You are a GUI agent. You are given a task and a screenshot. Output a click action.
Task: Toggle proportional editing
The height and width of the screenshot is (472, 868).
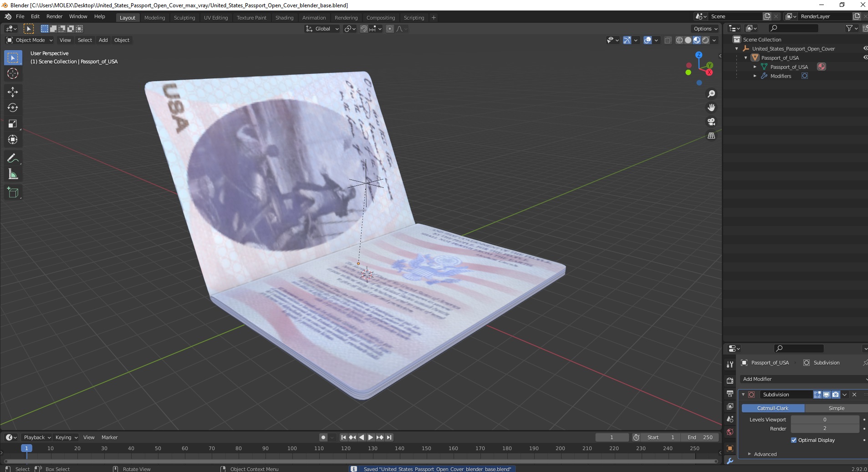click(x=389, y=29)
